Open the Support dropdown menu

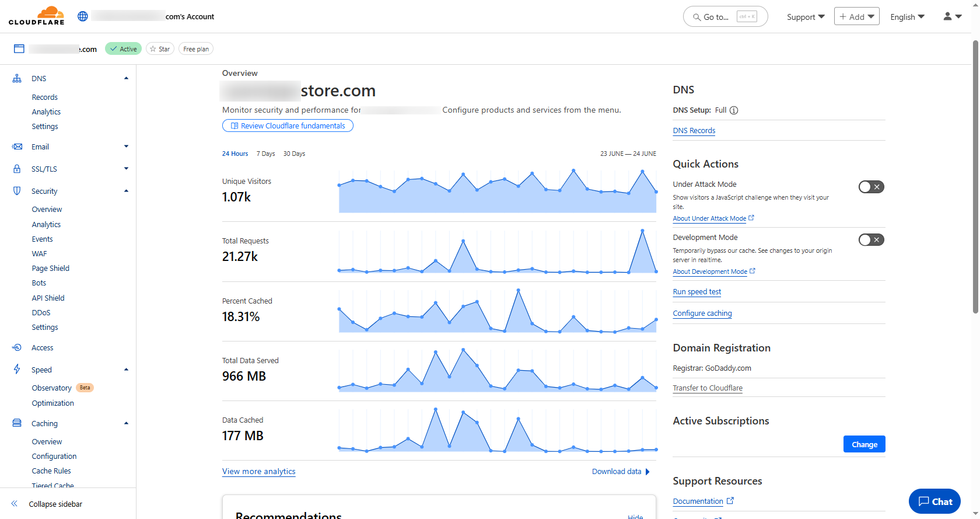tap(805, 17)
